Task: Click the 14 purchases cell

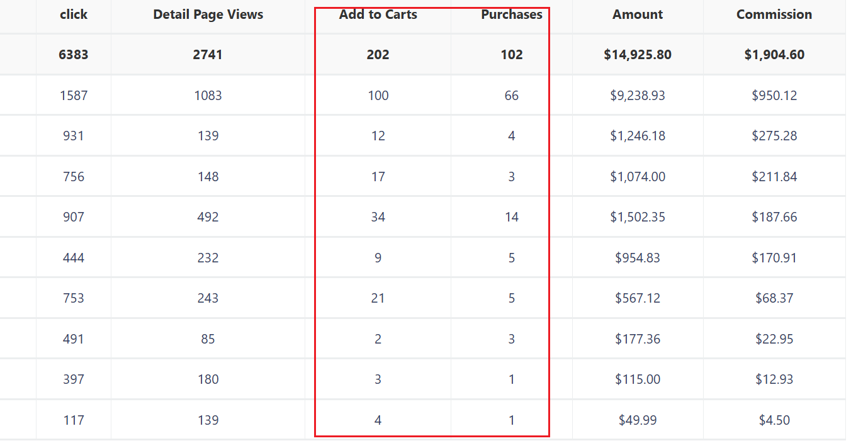Action: pos(512,217)
